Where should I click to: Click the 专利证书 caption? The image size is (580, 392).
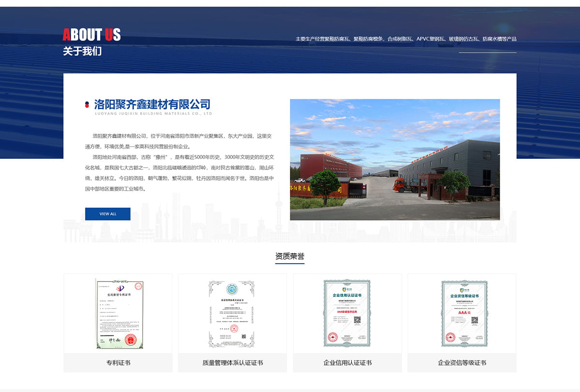[118, 363]
